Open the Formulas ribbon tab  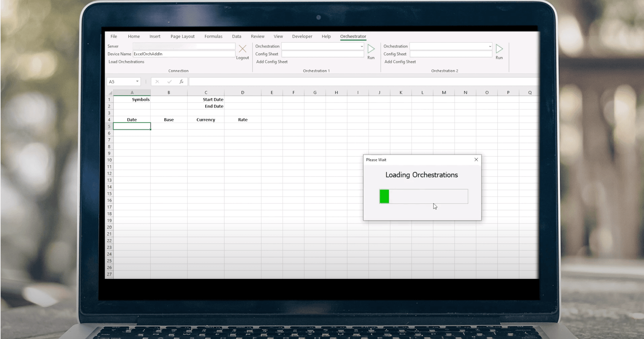[213, 36]
